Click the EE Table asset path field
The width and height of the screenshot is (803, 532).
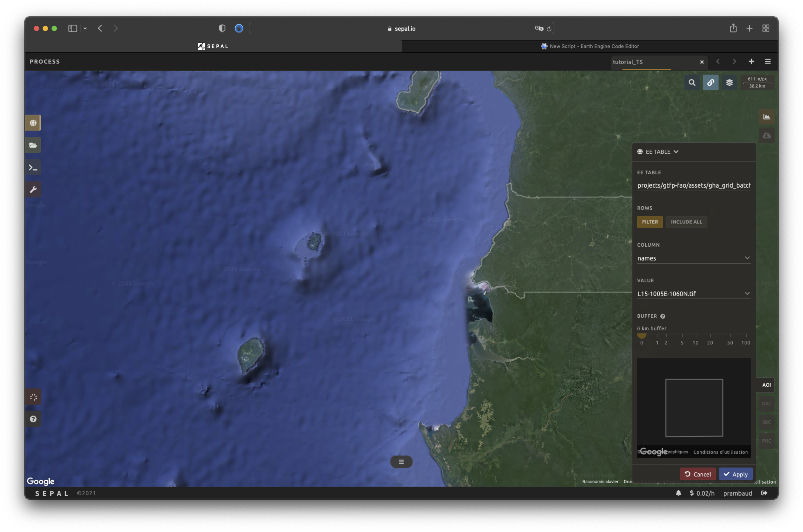pyautogui.click(x=693, y=185)
